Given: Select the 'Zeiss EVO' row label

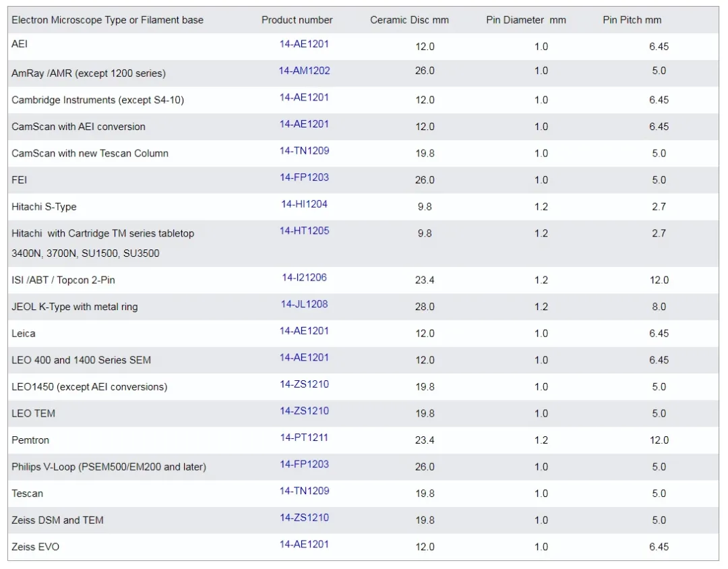Looking at the screenshot, I should click(35, 547).
